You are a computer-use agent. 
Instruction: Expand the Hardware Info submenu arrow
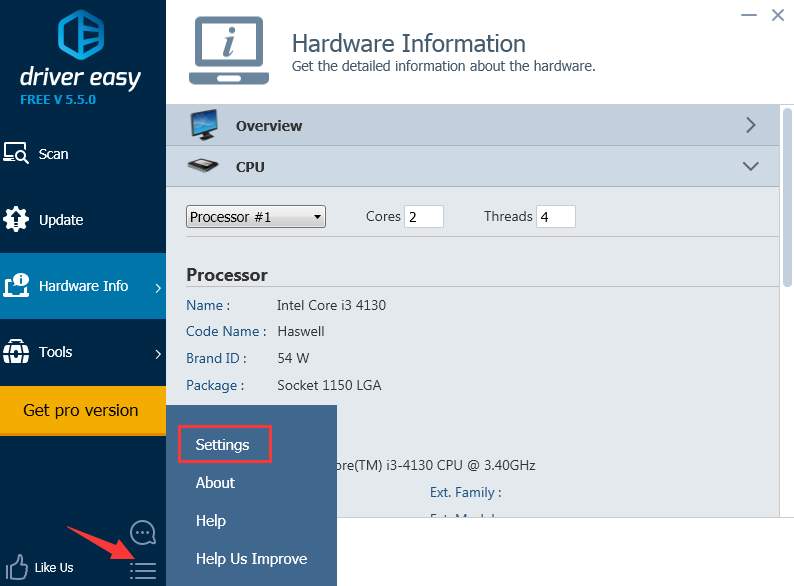point(158,288)
